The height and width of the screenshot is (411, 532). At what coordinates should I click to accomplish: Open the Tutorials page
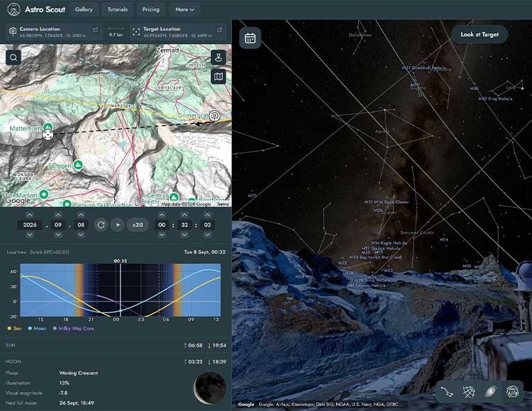tap(117, 9)
